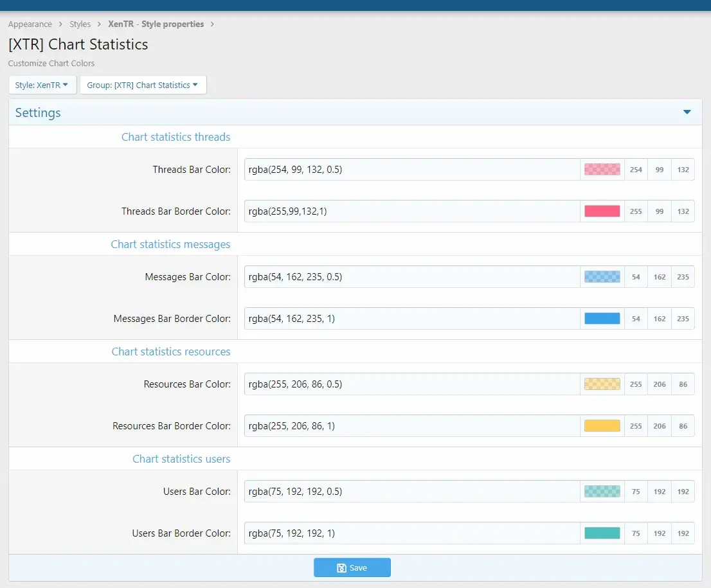Click the Save button
711x588 pixels.
pos(352,567)
